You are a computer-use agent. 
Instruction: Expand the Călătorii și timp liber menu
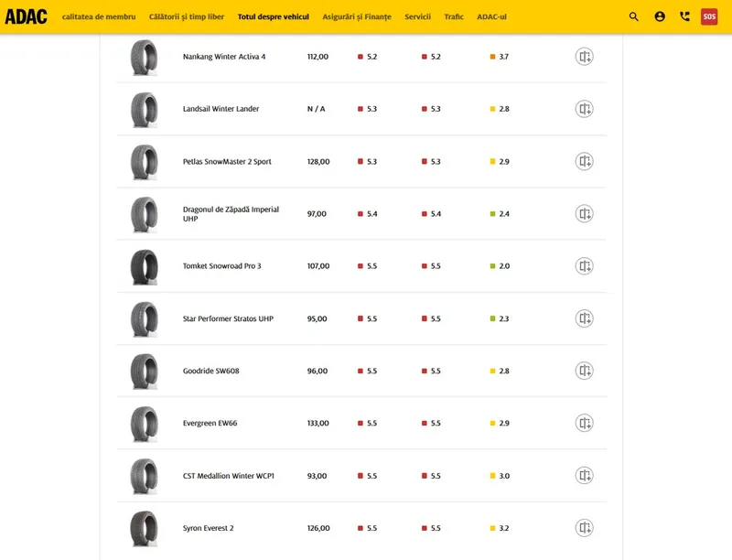tap(187, 17)
